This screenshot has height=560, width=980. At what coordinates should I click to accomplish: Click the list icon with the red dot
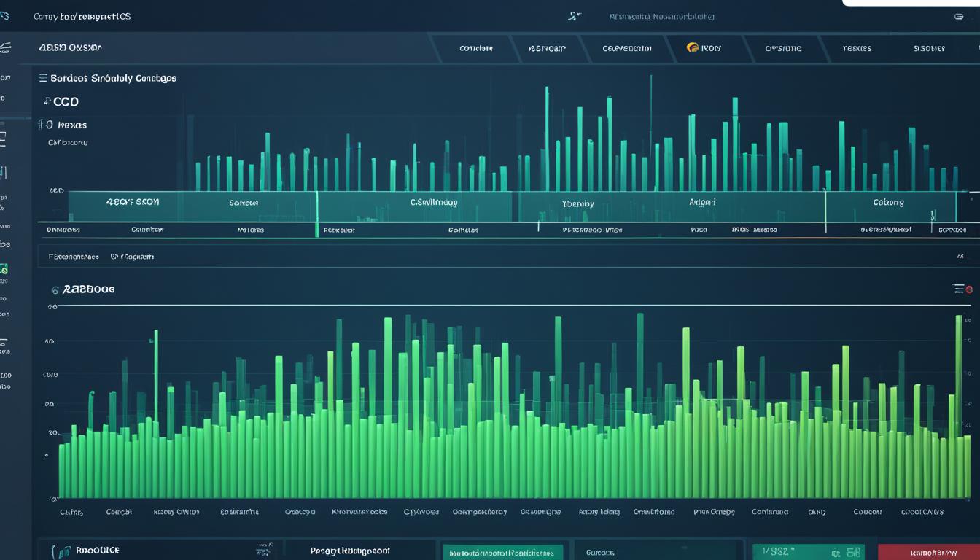[x=962, y=289]
